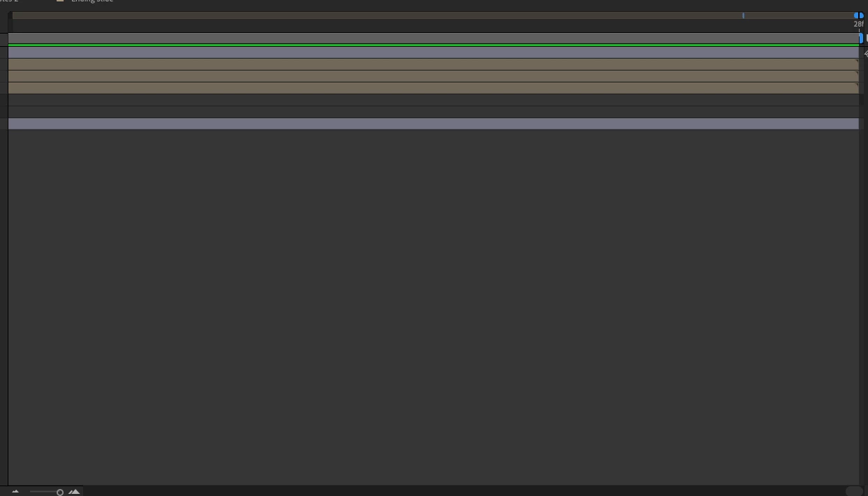Image resolution: width=868 pixels, height=496 pixels.
Task: Switch to the Ending slide tab
Action: (92, 1)
